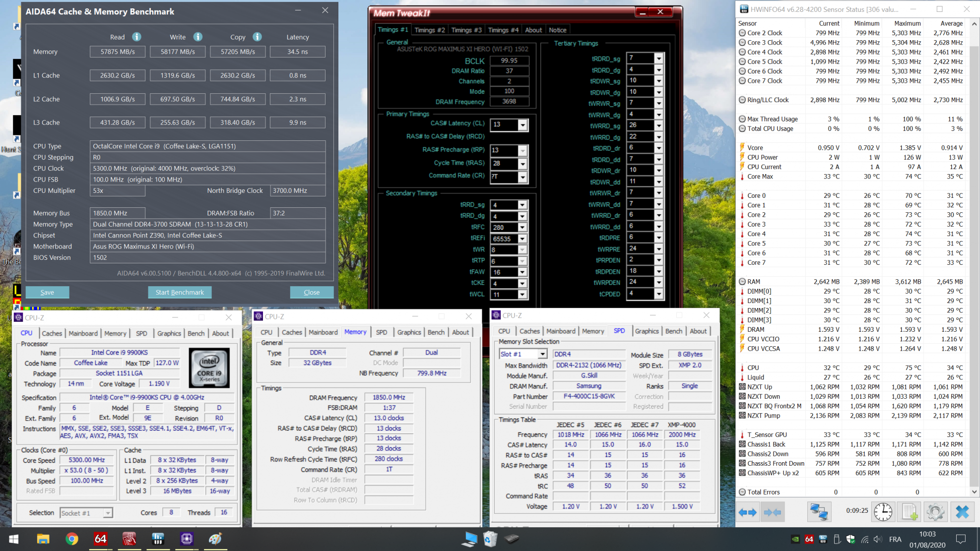Switch to Timings #2 tab in Mem TweakIt
The height and width of the screenshot is (551, 980).
tap(430, 30)
